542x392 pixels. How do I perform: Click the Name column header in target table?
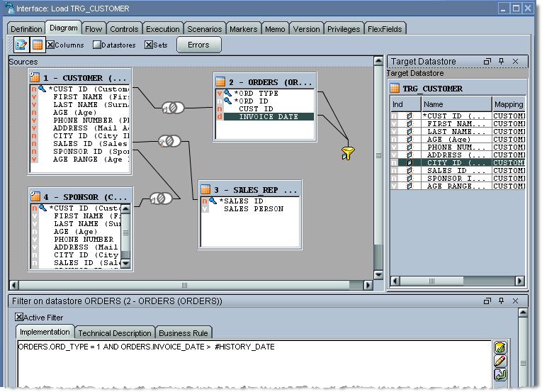456,104
